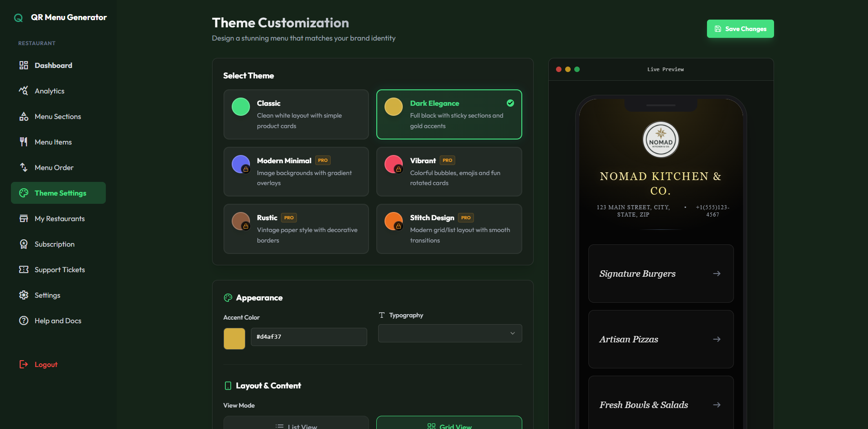Click the Save Changes button
Image resolution: width=868 pixels, height=429 pixels.
click(740, 28)
